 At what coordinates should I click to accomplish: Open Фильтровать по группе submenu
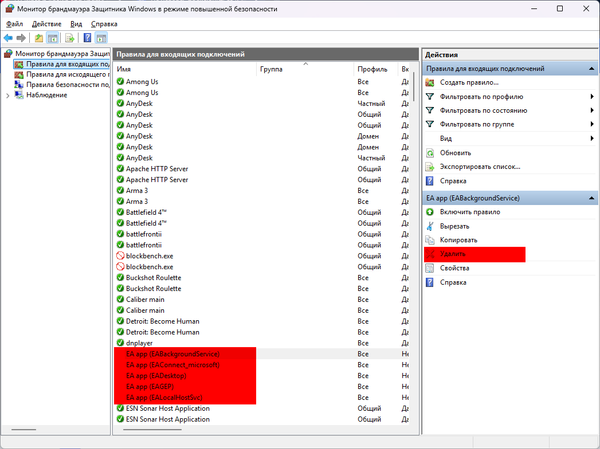(x=510, y=124)
